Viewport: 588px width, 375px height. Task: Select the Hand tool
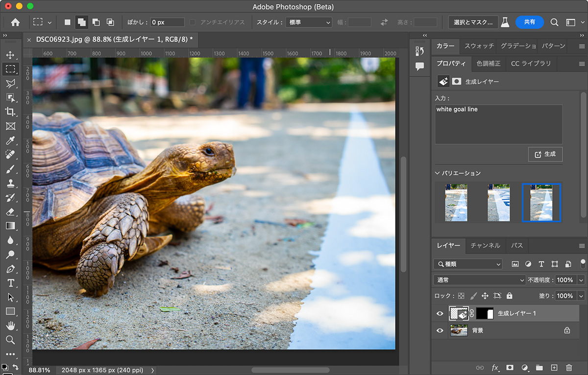click(11, 325)
